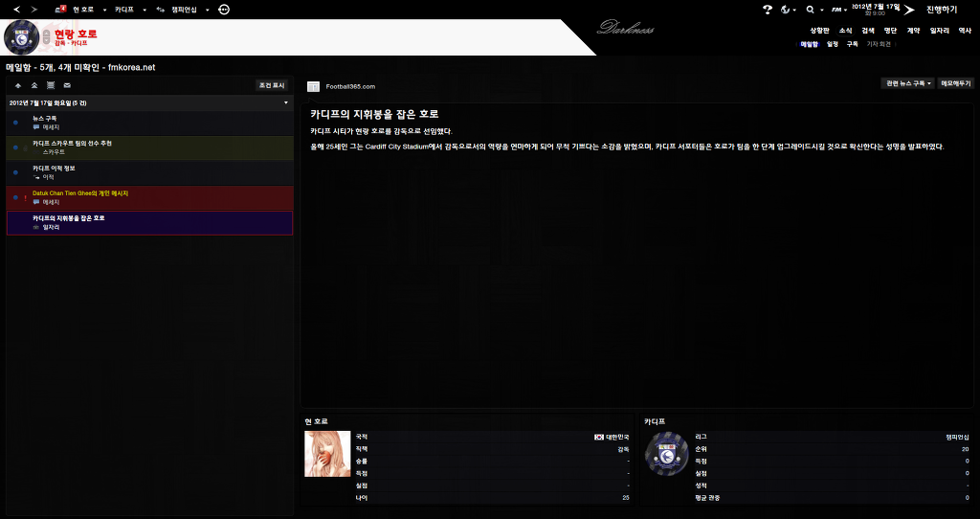This screenshot has width=980, height=519.
Task: Click the Football365.com newspaper icon
Action: click(x=313, y=87)
